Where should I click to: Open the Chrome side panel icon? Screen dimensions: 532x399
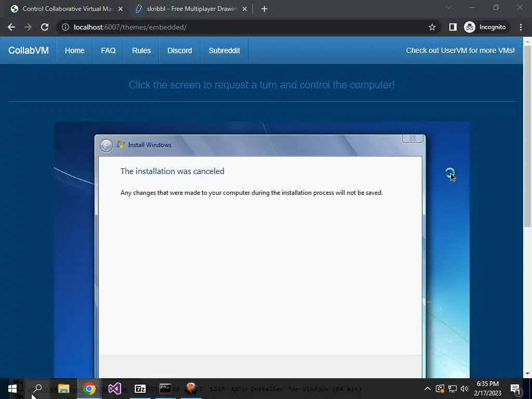(x=453, y=27)
